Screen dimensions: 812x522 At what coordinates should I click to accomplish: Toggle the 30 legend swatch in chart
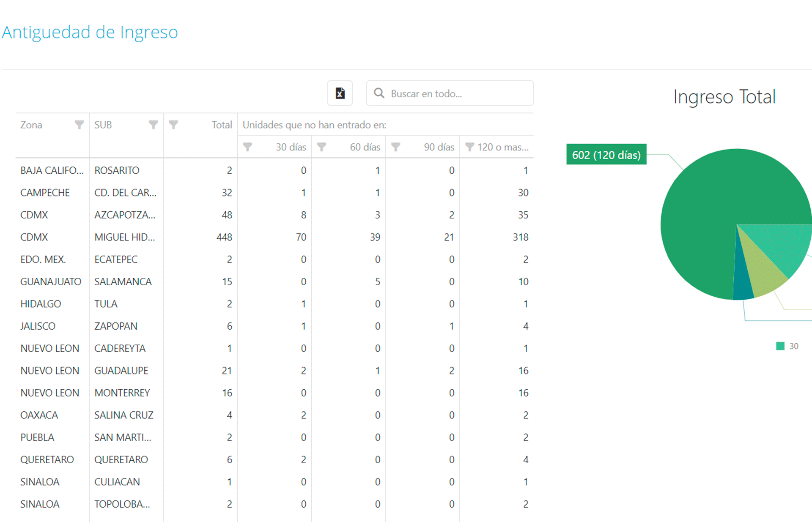click(780, 346)
